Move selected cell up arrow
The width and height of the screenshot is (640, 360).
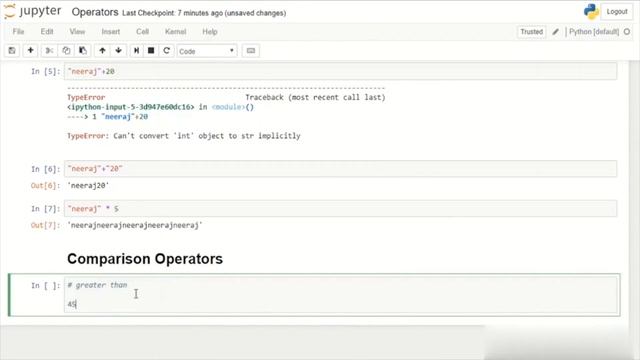102,51
